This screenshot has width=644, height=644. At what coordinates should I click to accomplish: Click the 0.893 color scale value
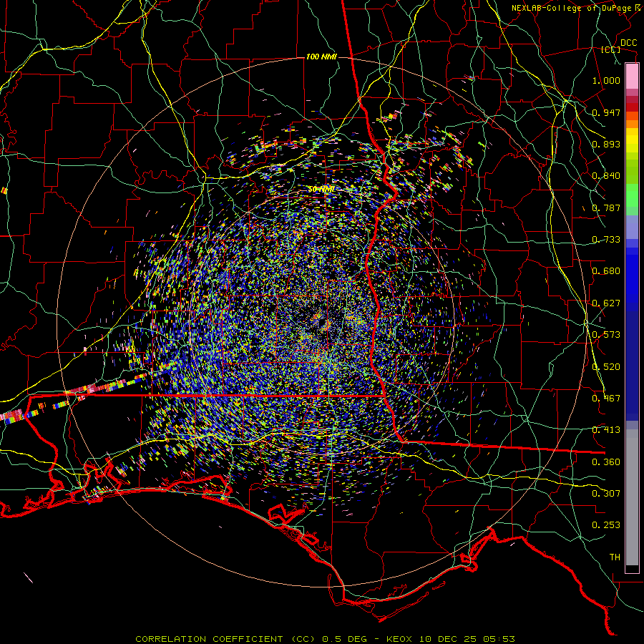(x=606, y=144)
